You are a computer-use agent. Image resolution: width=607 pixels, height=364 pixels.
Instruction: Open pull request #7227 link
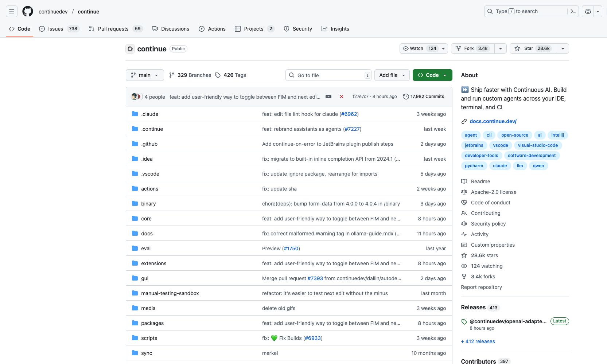click(x=352, y=129)
